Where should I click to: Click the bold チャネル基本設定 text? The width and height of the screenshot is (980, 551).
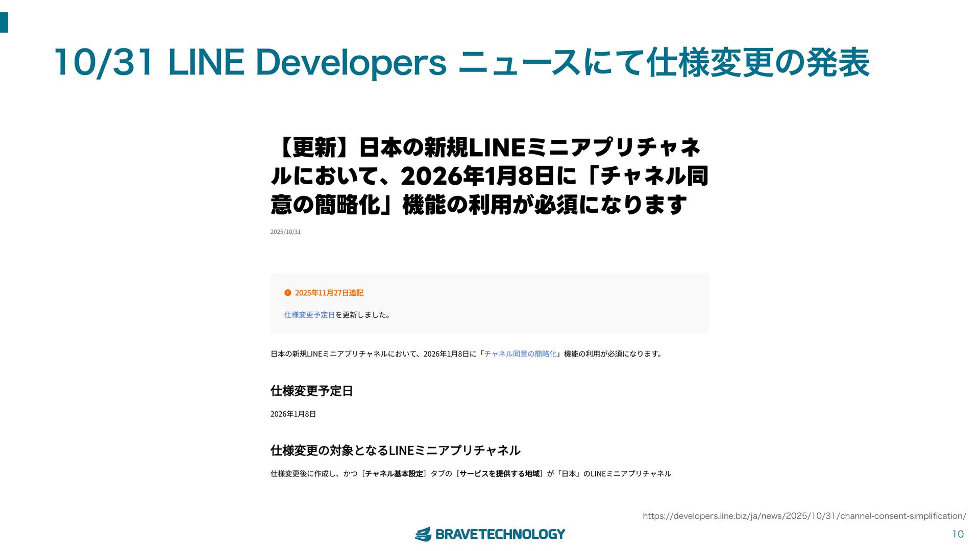coord(394,473)
